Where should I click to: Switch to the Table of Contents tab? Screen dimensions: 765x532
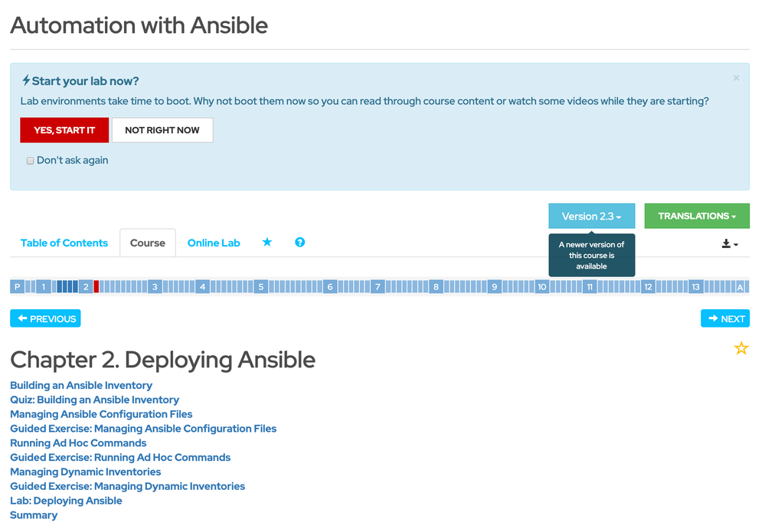click(64, 243)
